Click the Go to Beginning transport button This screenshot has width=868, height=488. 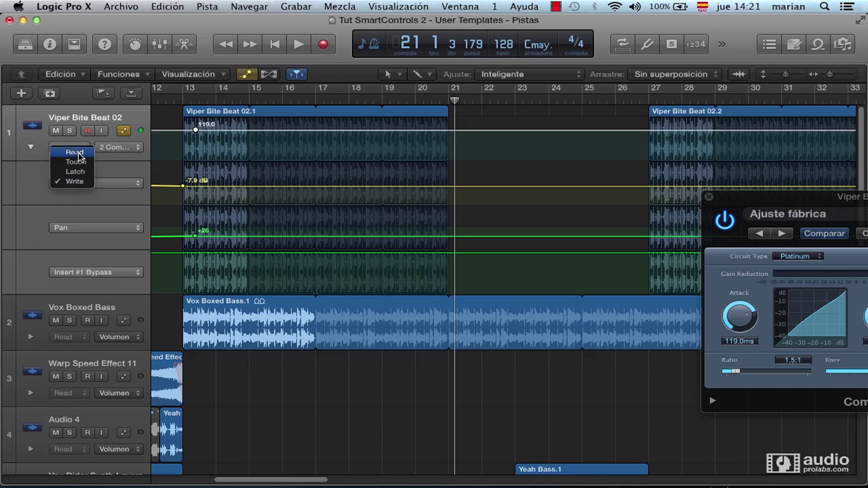(275, 44)
